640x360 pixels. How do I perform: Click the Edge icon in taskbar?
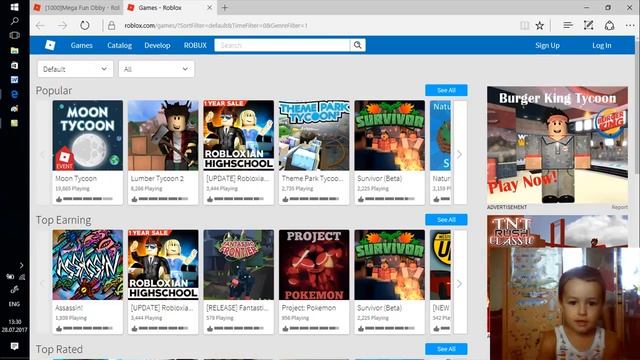point(14,94)
